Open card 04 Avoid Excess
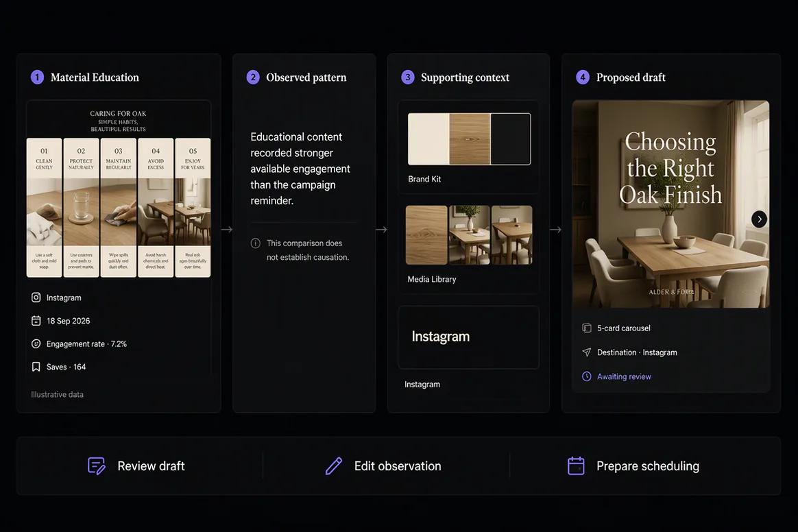Image resolution: width=798 pixels, height=532 pixels. tap(156, 208)
